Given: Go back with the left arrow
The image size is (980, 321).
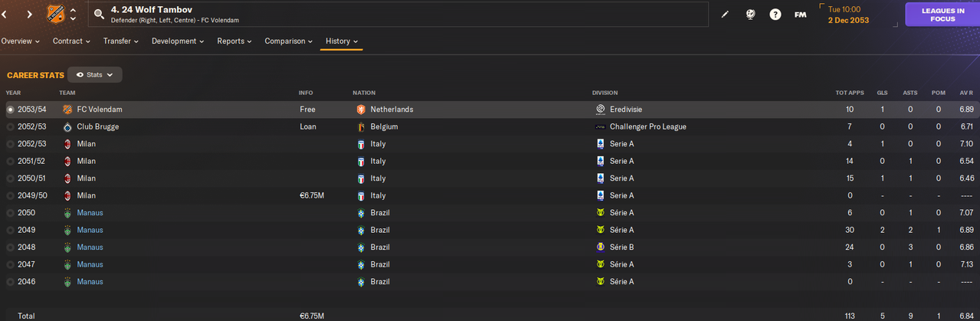Looking at the screenshot, I should [x=5, y=15].
